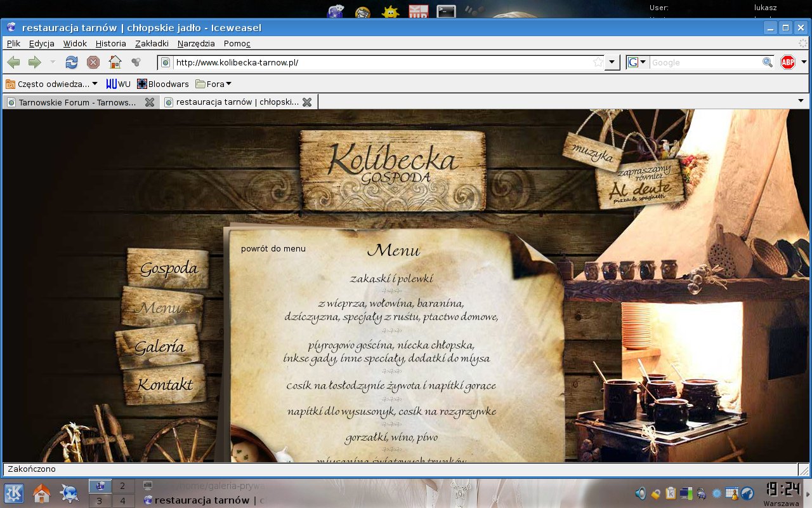The image size is (812, 508).
Task: Switch to virtual desktop 4
Action: point(123,501)
